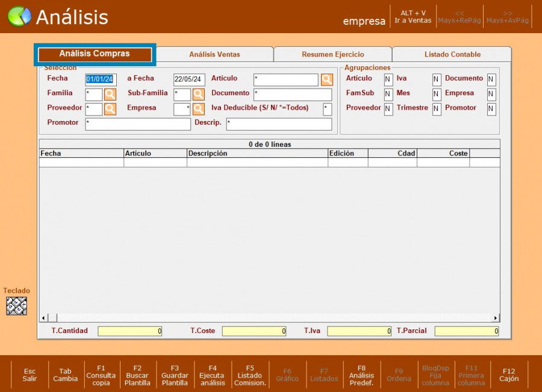Toggle the Trimestre grouping N box
This screenshot has width=542, height=392.
click(436, 109)
